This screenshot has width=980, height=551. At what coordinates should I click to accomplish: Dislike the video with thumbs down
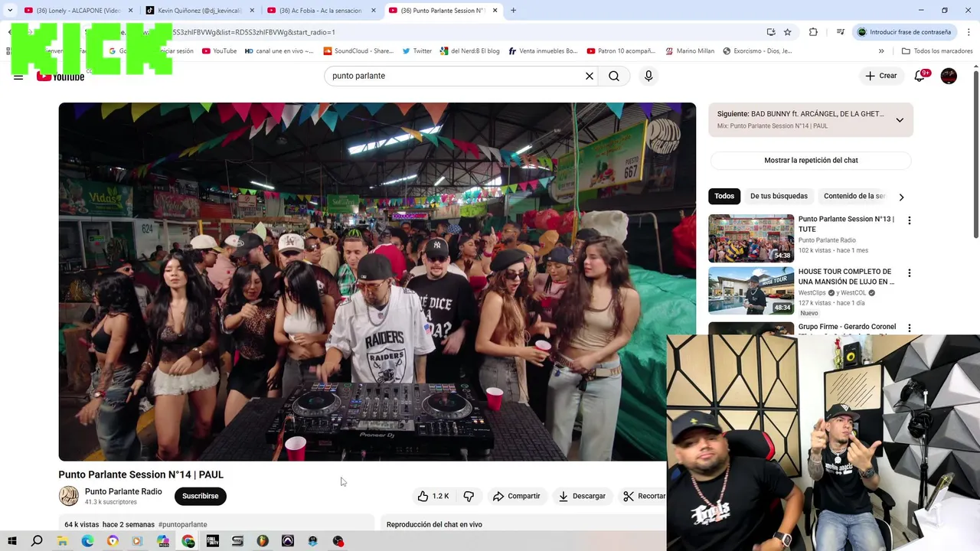pos(469,496)
